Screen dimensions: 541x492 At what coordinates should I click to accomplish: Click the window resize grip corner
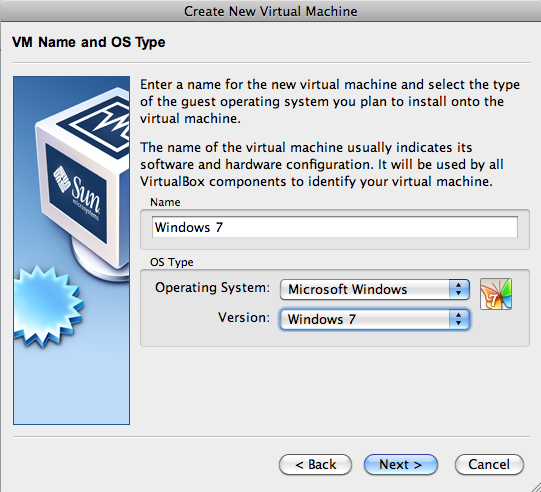pos(534,485)
